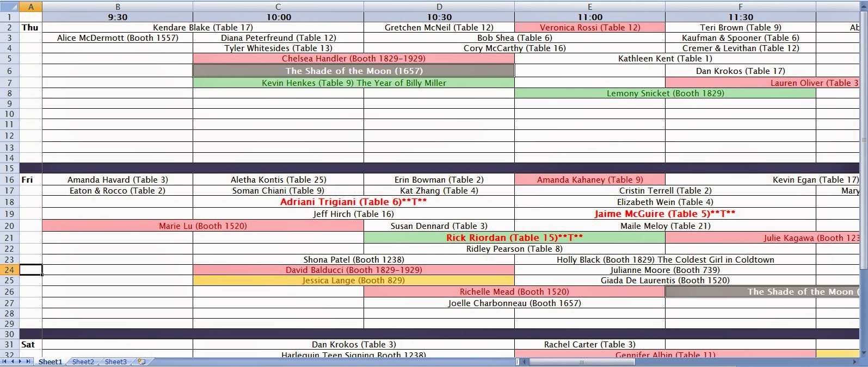The height and width of the screenshot is (367, 868).
Task: Select Joelle Charbonneau (Booth 1657) cell
Action: (514, 303)
